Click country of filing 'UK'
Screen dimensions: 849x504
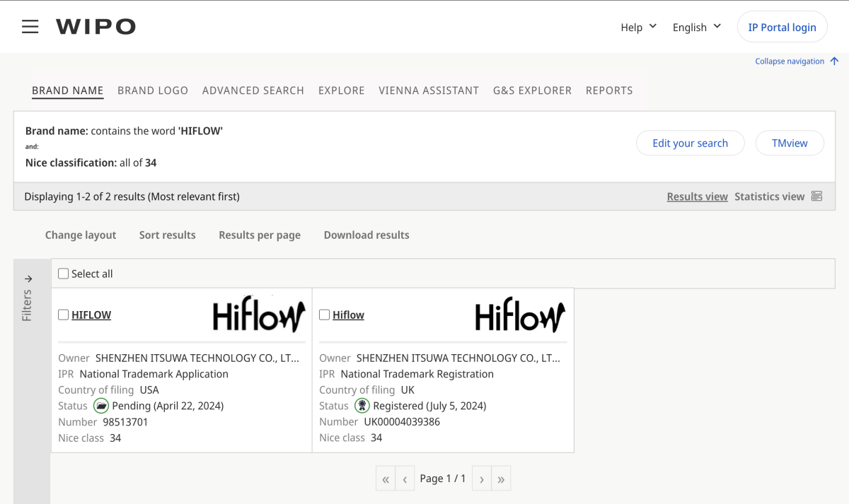point(408,390)
